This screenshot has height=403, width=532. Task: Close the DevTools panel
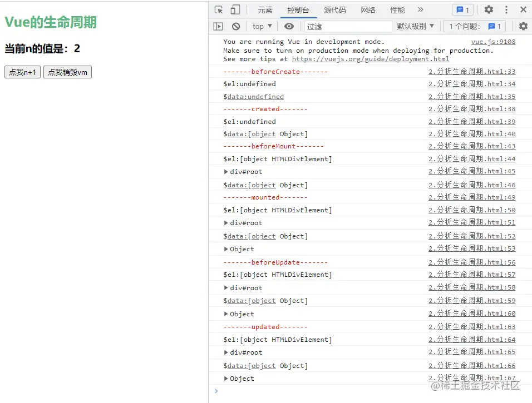coord(523,10)
